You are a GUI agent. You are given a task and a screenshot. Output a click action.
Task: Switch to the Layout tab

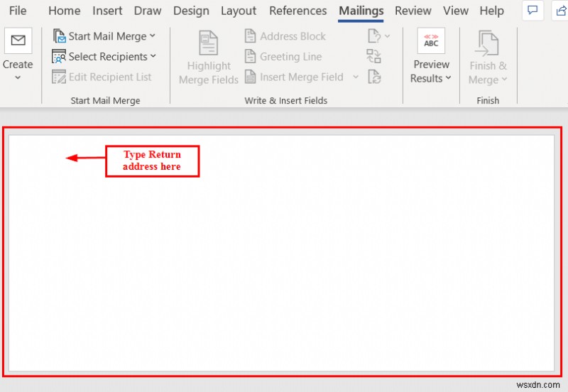coord(239,11)
